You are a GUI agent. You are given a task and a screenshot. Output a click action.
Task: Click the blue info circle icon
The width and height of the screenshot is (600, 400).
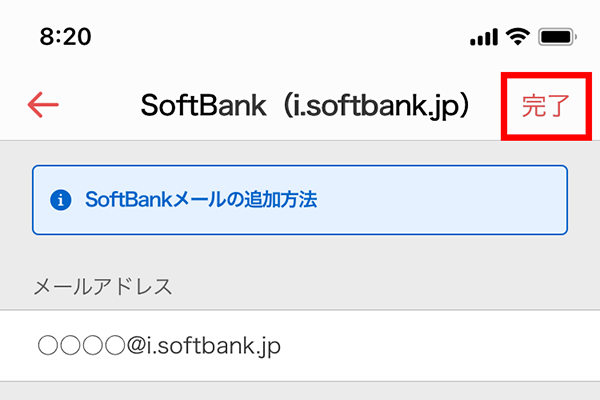(61, 200)
